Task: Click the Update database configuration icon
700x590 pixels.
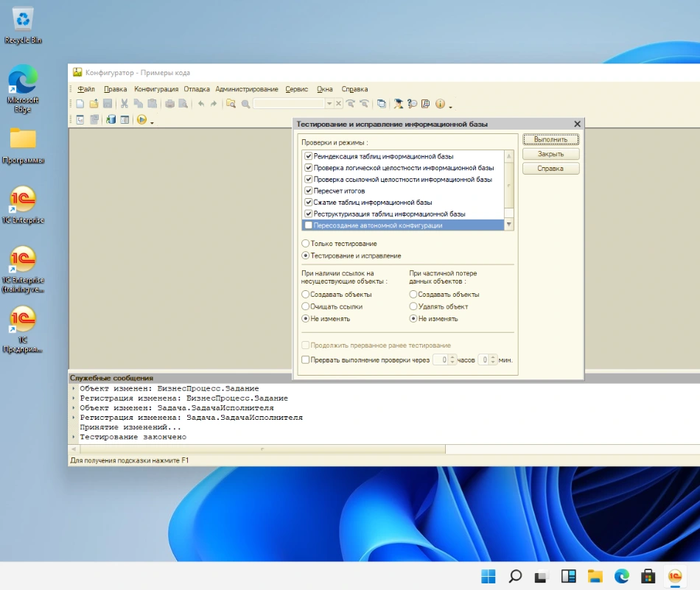Action: click(111, 120)
